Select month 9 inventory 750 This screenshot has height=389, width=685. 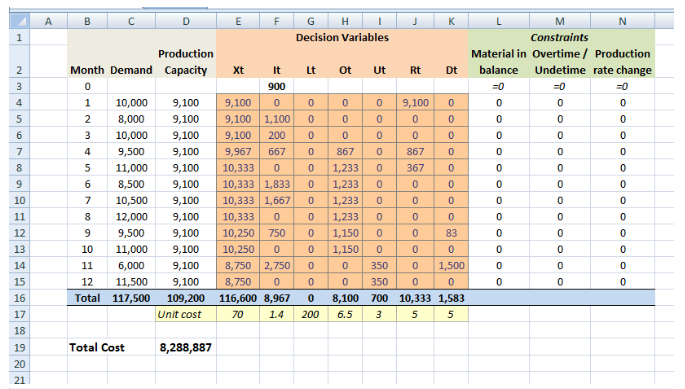277,233
